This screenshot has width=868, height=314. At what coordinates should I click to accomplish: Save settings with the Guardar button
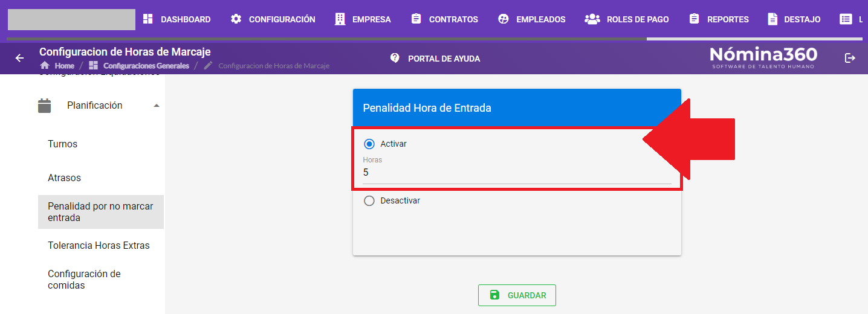coord(517,295)
